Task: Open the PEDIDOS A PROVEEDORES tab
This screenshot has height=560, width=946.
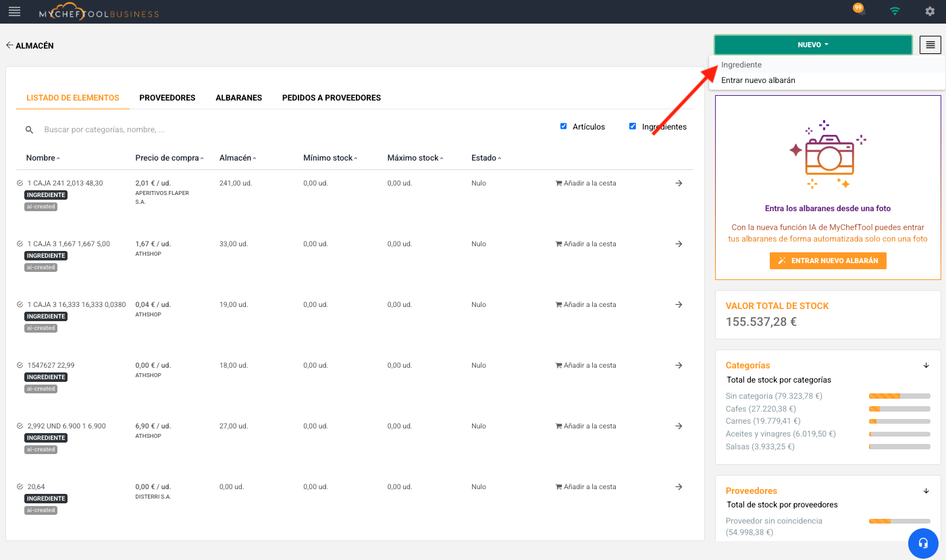Action: [331, 98]
